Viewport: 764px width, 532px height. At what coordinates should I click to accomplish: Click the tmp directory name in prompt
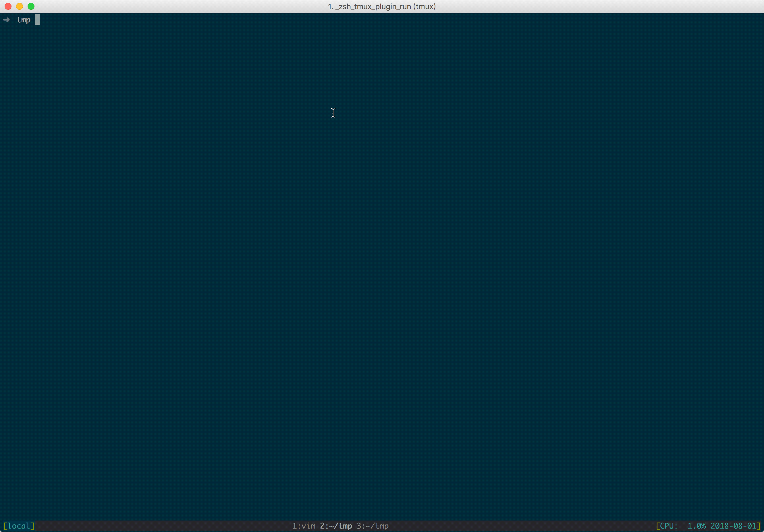click(24, 20)
